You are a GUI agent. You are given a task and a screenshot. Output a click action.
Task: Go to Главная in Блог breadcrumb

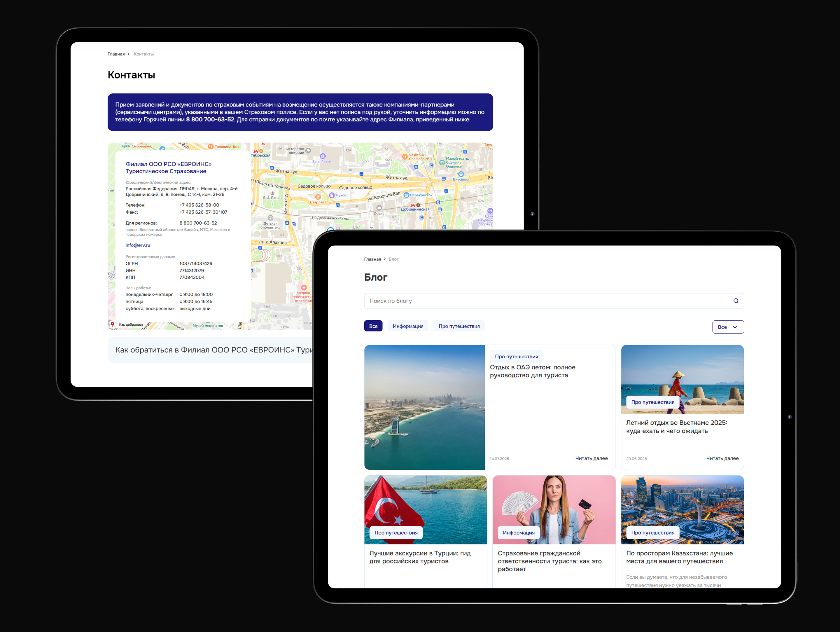point(372,259)
